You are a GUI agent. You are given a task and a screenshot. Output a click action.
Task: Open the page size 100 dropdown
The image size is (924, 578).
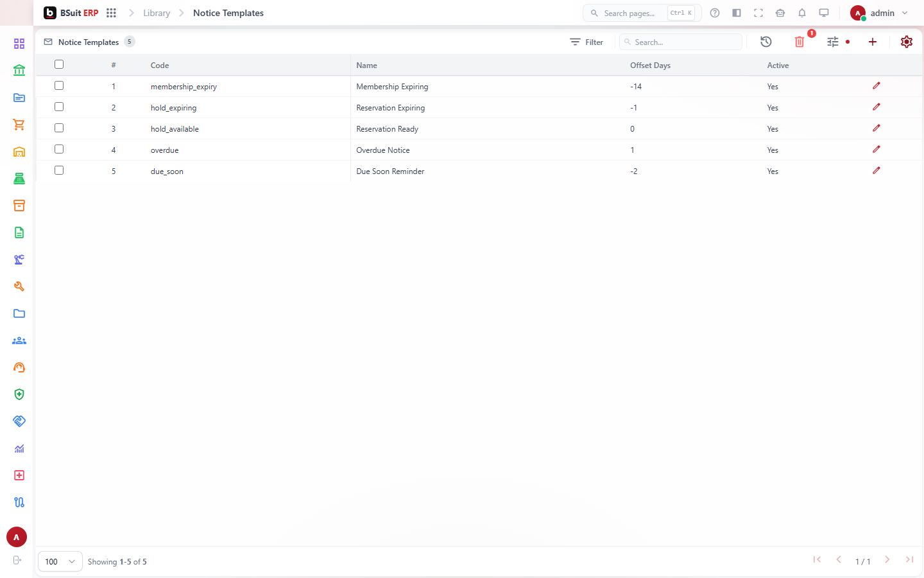point(60,561)
